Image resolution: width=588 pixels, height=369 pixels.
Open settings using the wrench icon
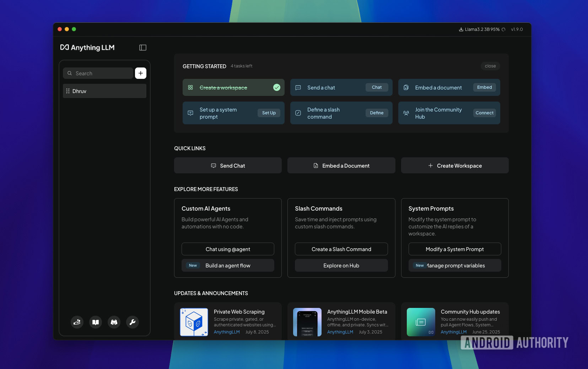pos(133,322)
